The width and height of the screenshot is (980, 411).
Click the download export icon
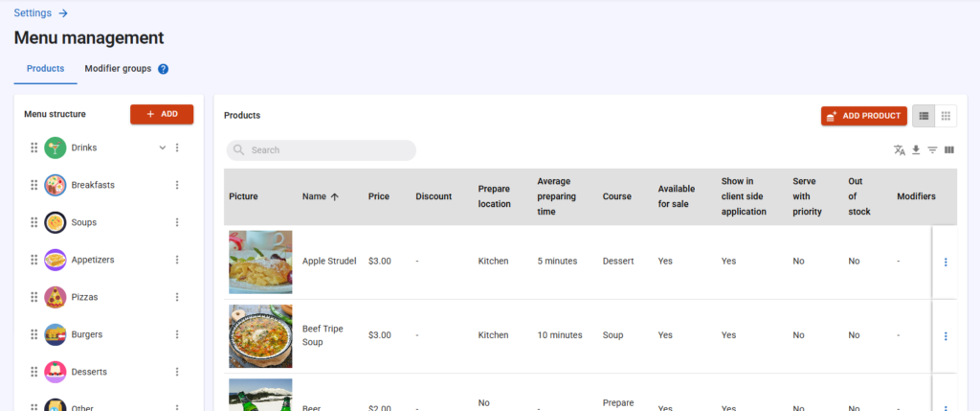916,150
